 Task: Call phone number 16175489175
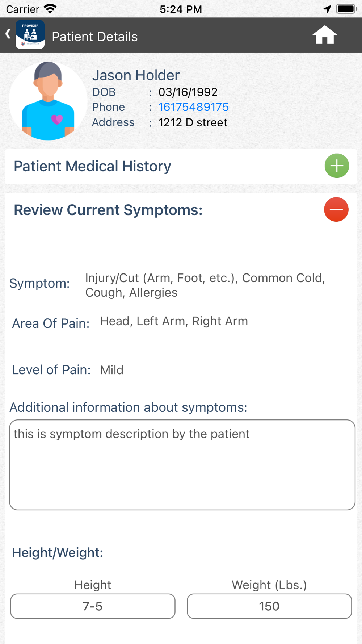193,107
